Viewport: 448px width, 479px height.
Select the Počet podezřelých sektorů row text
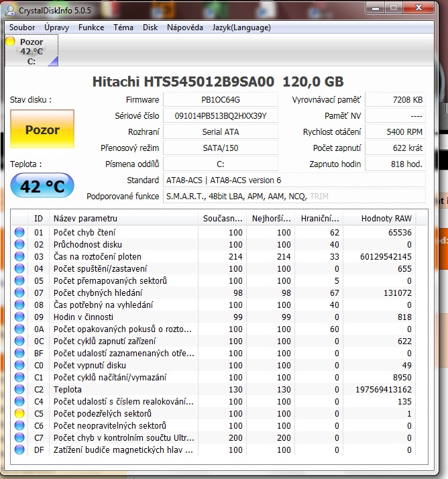tap(103, 414)
